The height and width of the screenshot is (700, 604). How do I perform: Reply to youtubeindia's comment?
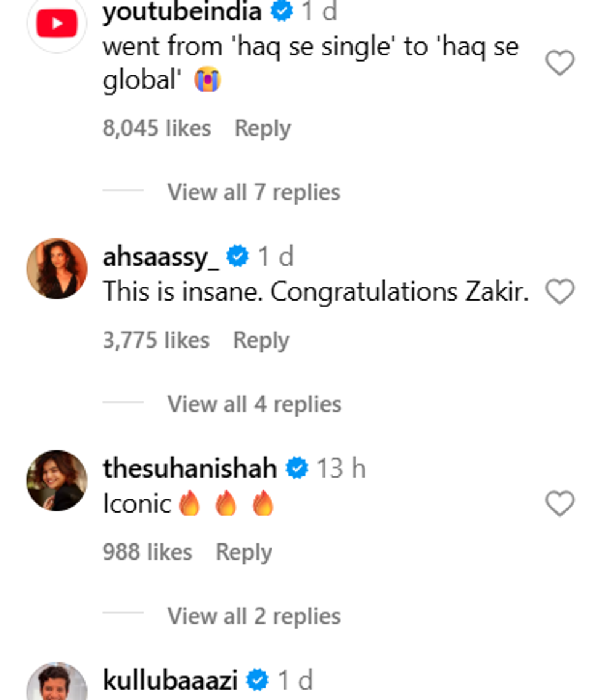point(263,128)
